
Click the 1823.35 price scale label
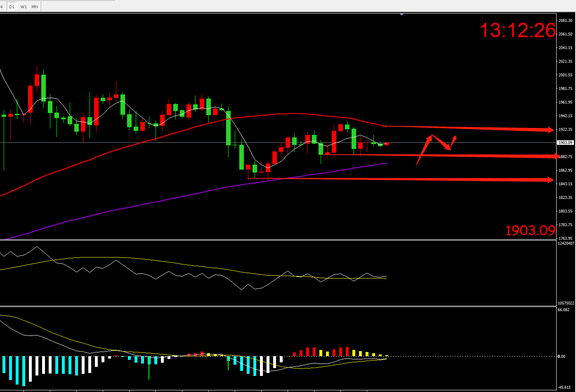click(x=565, y=198)
